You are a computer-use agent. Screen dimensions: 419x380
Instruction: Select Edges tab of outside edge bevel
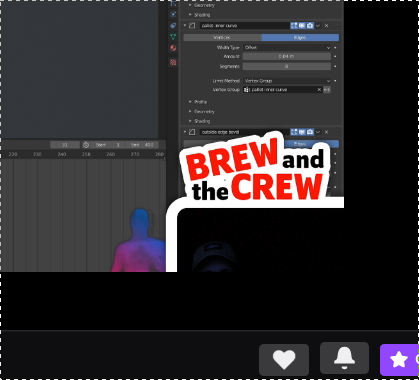[x=300, y=144]
